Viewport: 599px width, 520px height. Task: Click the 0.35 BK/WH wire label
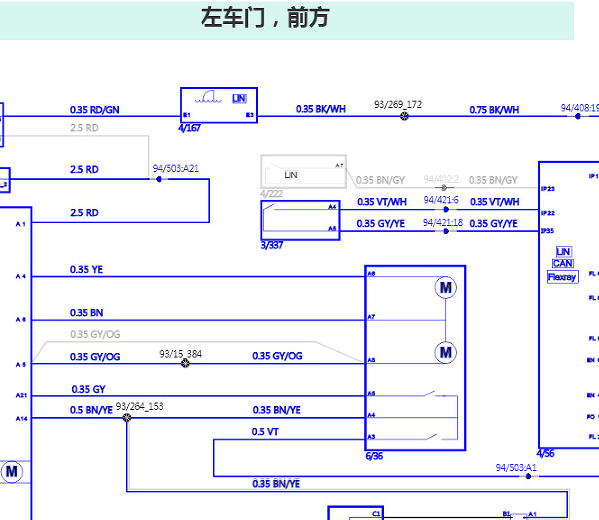[321, 109]
